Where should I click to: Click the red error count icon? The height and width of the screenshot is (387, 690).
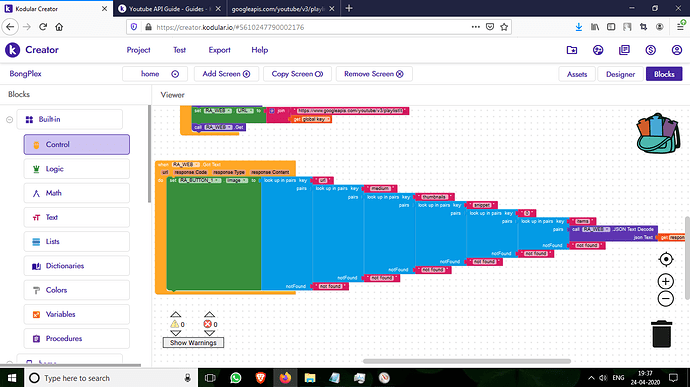point(208,324)
